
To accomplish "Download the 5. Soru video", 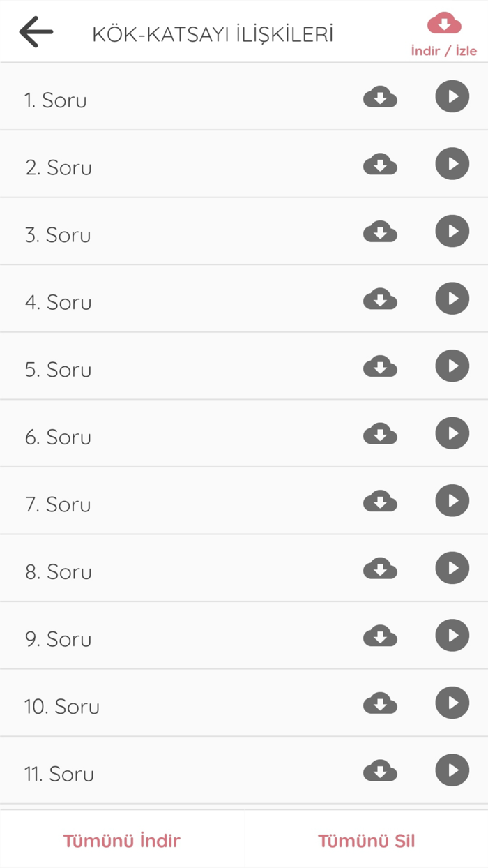I will tap(380, 366).
